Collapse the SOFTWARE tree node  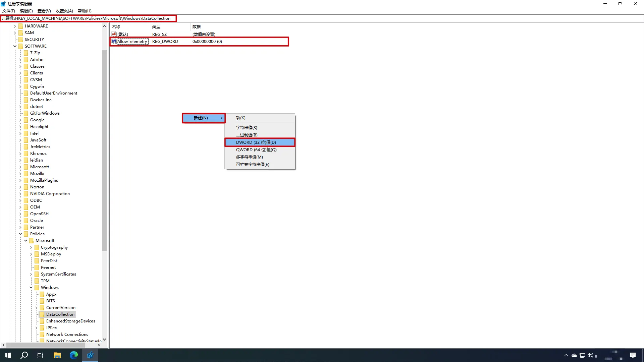15,46
